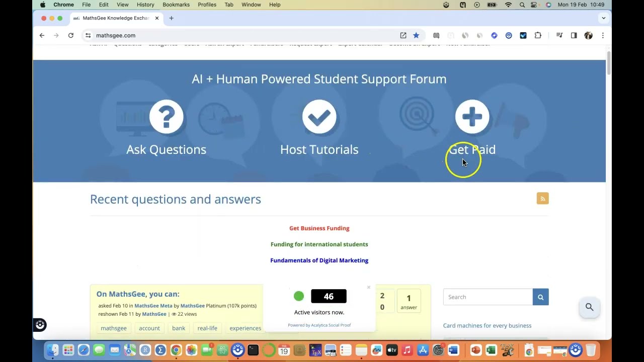Open the Profiles menu
The height and width of the screenshot is (362, 644).
[207, 5]
